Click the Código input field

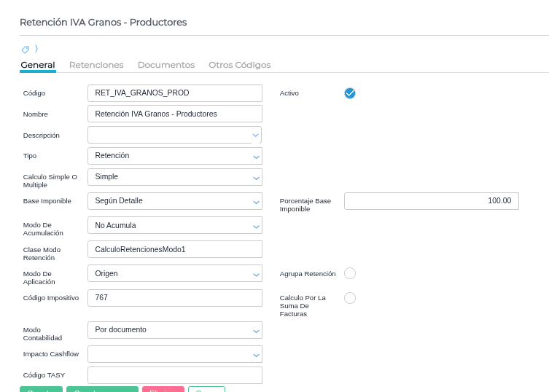pos(174,93)
